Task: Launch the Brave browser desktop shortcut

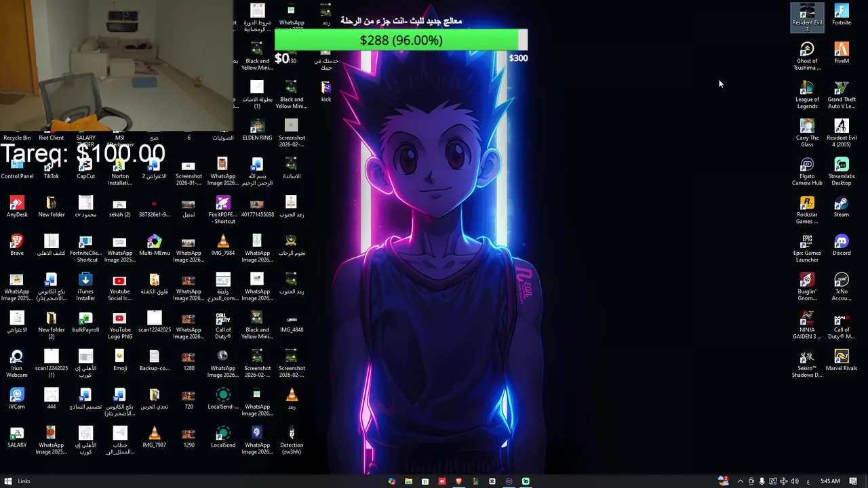Action: [17, 245]
